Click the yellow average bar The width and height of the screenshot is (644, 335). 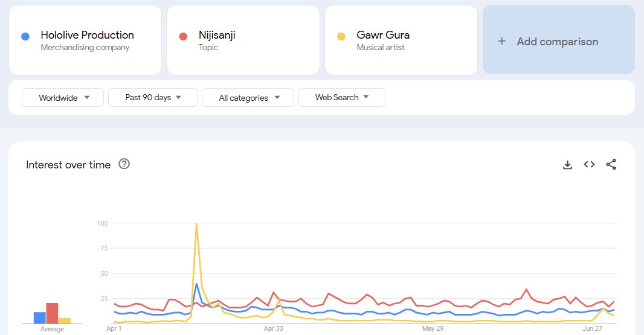pyautogui.click(x=65, y=321)
